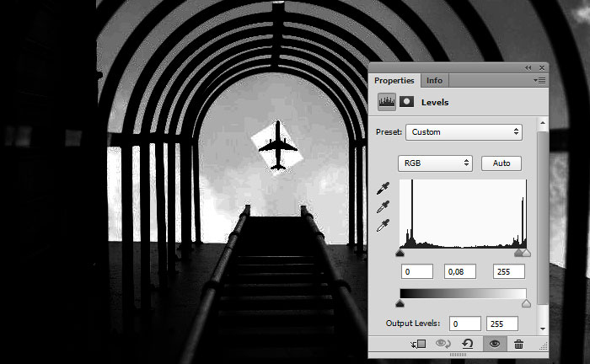This screenshot has width=590, height=364.
Task: Switch to the Info tab
Action: [434, 81]
